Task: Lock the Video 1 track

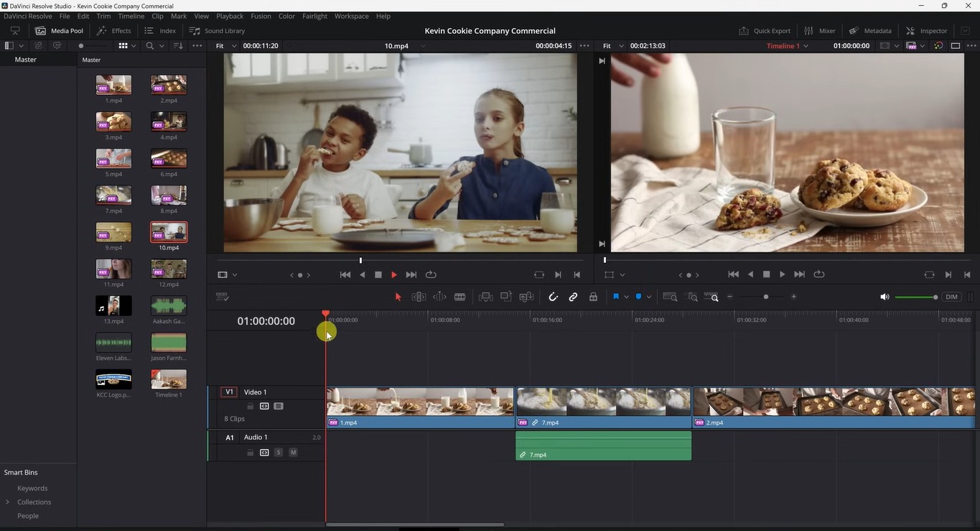Action: pyautogui.click(x=251, y=407)
